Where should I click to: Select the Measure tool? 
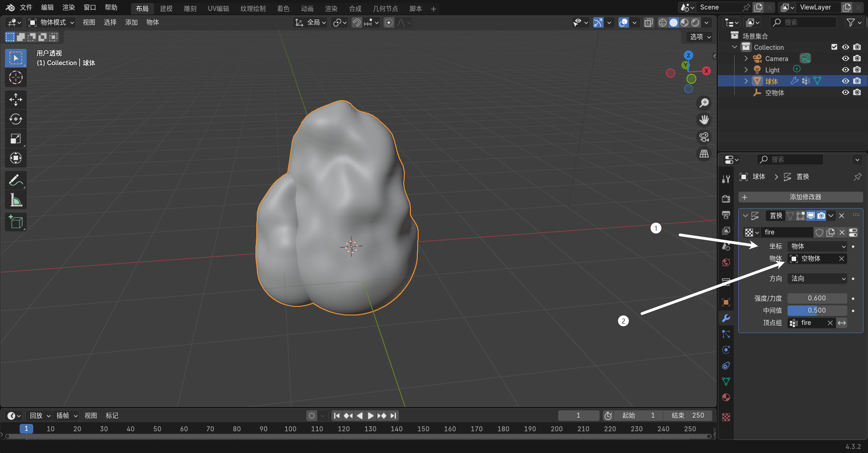click(16, 200)
